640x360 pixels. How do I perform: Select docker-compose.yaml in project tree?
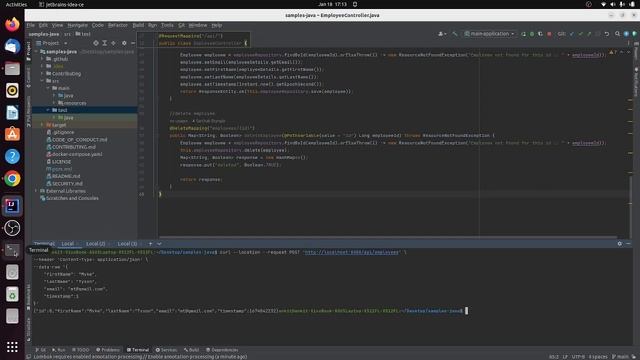pos(77,154)
